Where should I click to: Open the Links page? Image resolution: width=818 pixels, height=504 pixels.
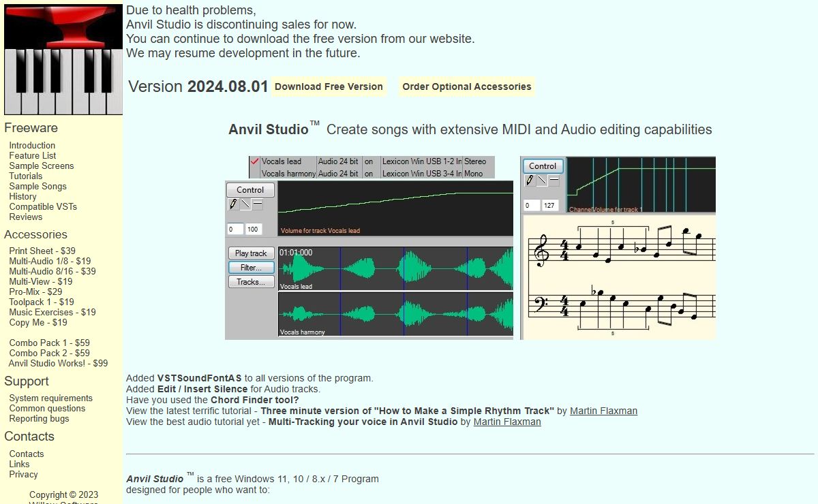(x=19, y=464)
